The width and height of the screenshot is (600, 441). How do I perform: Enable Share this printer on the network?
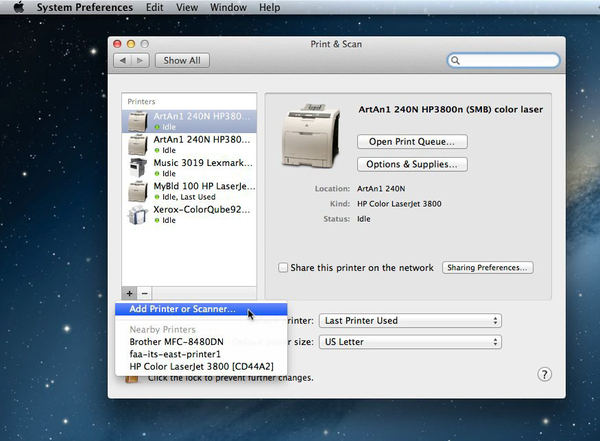(x=283, y=267)
